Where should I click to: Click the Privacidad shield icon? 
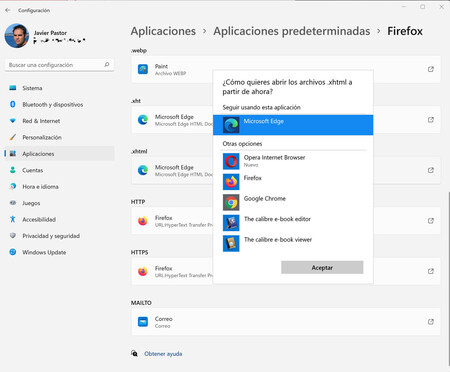click(13, 236)
